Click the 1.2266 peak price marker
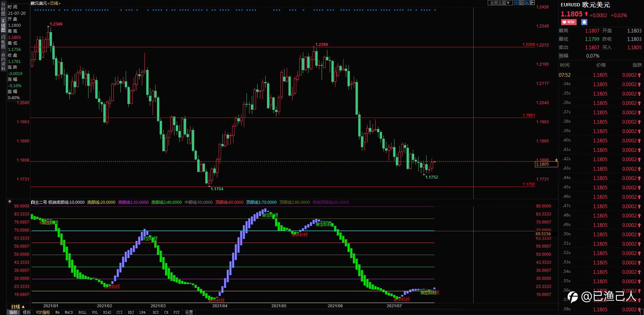The image size is (644, 315). point(322,45)
